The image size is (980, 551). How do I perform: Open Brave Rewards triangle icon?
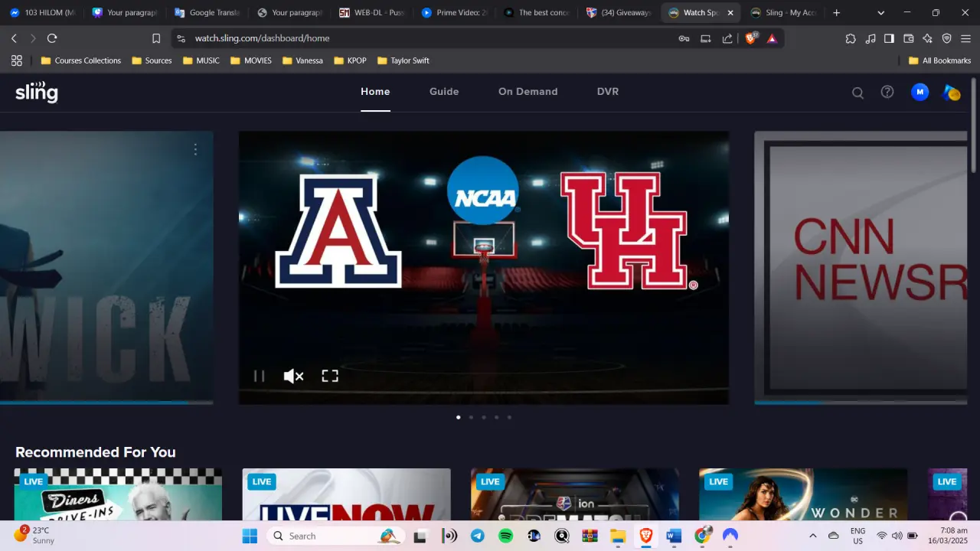pyautogui.click(x=772, y=38)
